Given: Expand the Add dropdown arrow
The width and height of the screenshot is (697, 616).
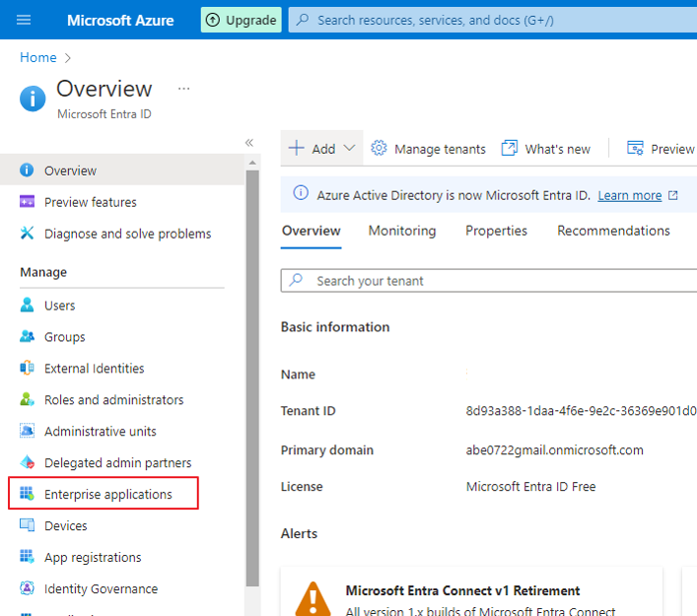Looking at the screenshot, I should pos(349,149).
